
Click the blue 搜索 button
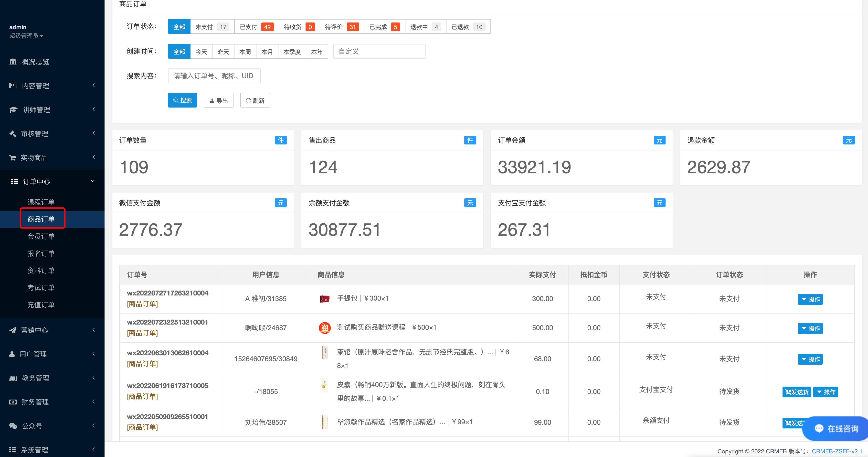182,100
